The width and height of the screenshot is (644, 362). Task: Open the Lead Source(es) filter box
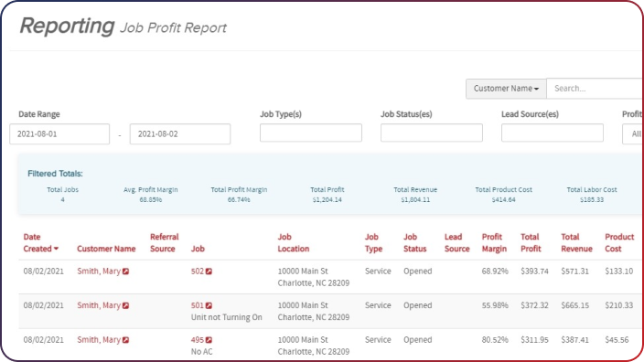(553, 133)
